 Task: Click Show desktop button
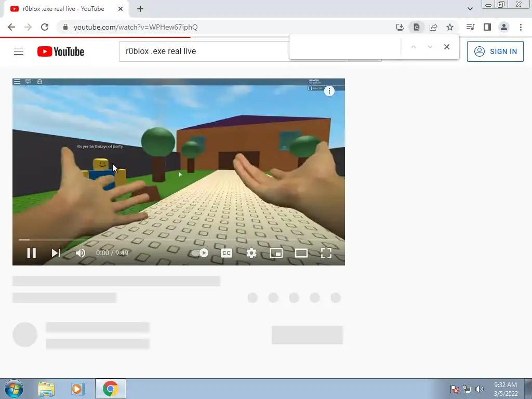coord(528,389)
